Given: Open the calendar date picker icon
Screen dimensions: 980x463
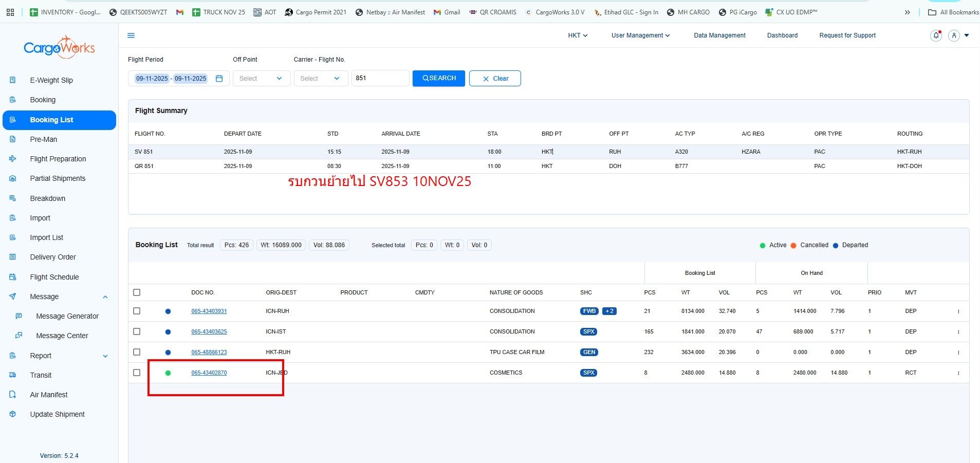Looking at the screenshot, I should (219, 79).
